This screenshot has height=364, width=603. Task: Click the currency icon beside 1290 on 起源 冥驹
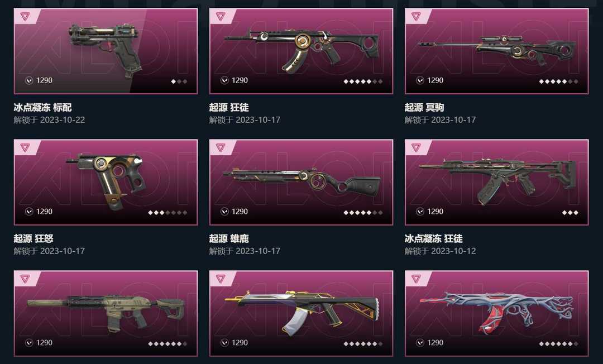tap(420, 80)
